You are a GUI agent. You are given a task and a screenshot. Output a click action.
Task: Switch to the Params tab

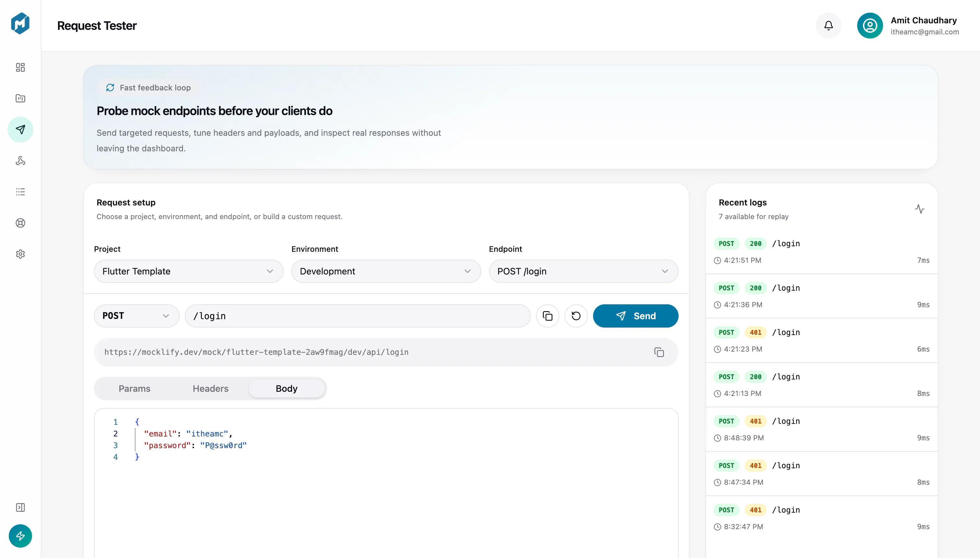(134, 389)
